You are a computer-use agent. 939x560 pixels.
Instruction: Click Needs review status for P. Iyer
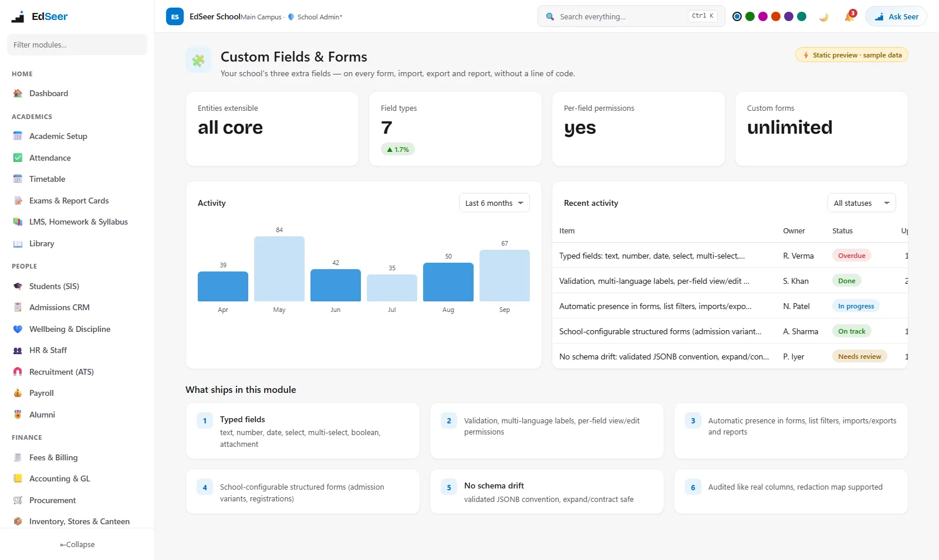859,357
